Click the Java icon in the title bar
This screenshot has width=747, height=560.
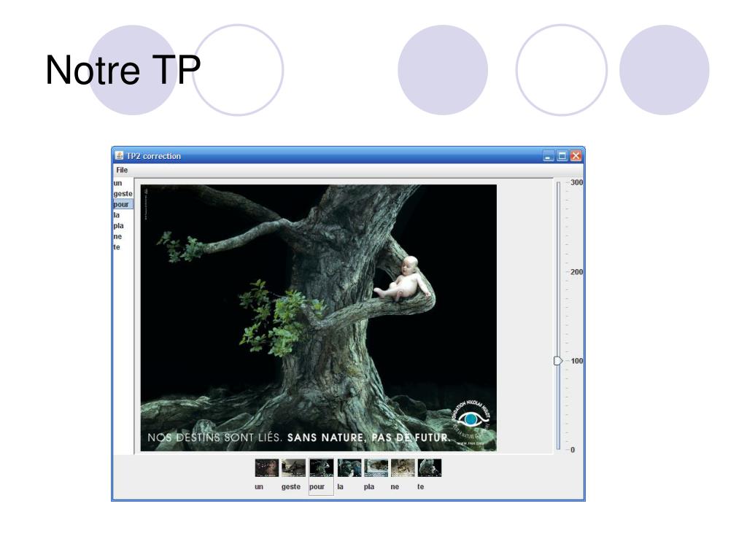[x=119, y=155]
